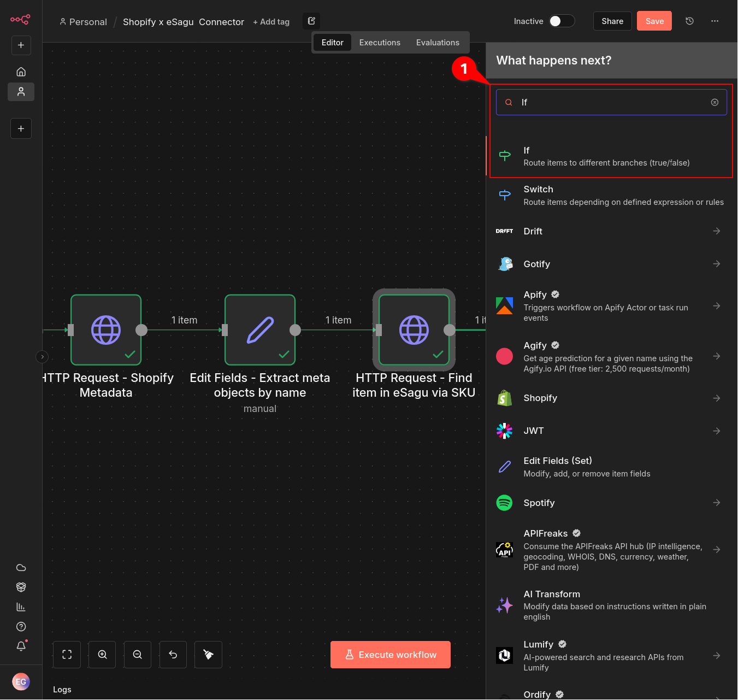Click the output handle of the Edit Fields node

pos(295,330)
